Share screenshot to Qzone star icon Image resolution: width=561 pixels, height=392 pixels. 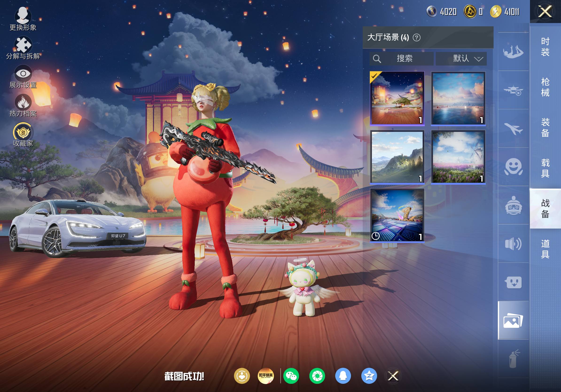coord(369,376)
